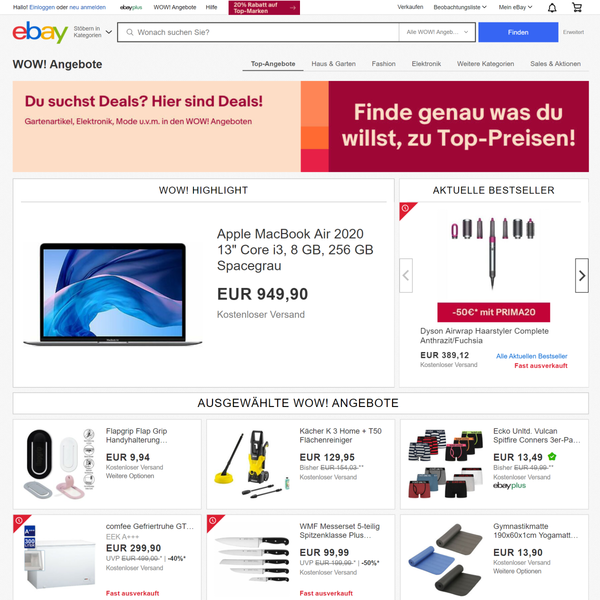Image resolution: width=600 pixels, height=600 pixels.
Task: Switch to the Haus & Garten tab
Action: point(333,64)
